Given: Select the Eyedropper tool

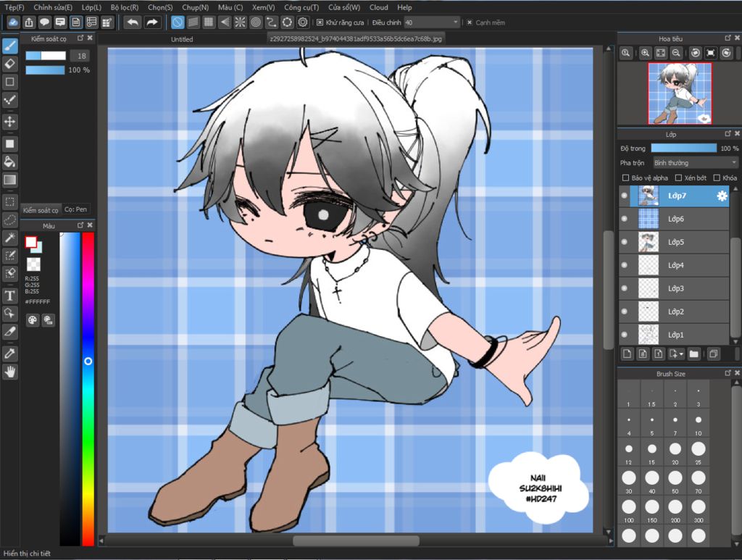Looking at the screenshot, I should point(10,354).
